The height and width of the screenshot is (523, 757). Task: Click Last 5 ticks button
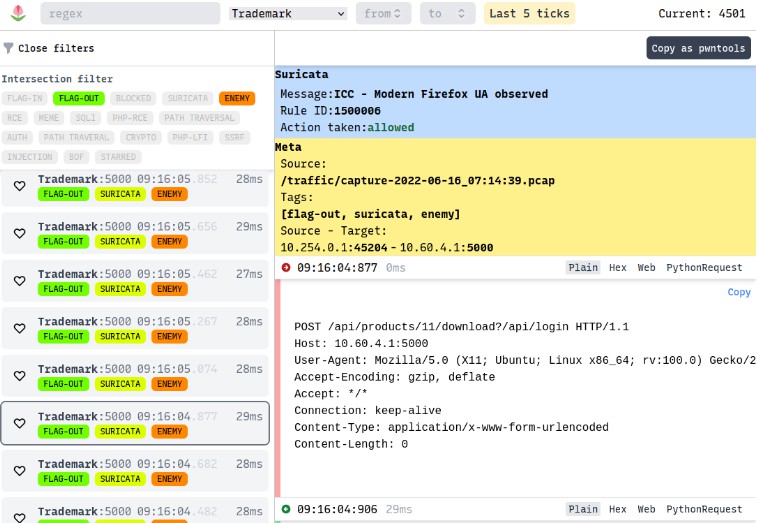(x=530, y=13)
